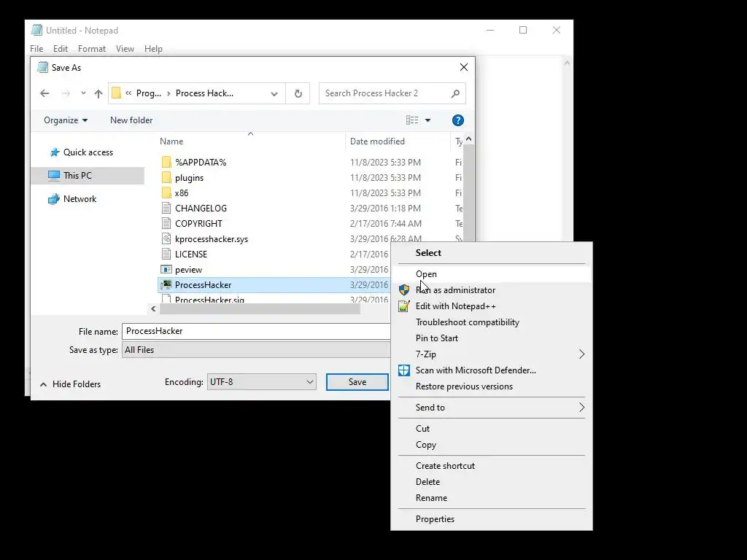Viewport: 747px width, 560px height.
Task: Click ProcessHacker.sig file icon
Action: point(166,299)
